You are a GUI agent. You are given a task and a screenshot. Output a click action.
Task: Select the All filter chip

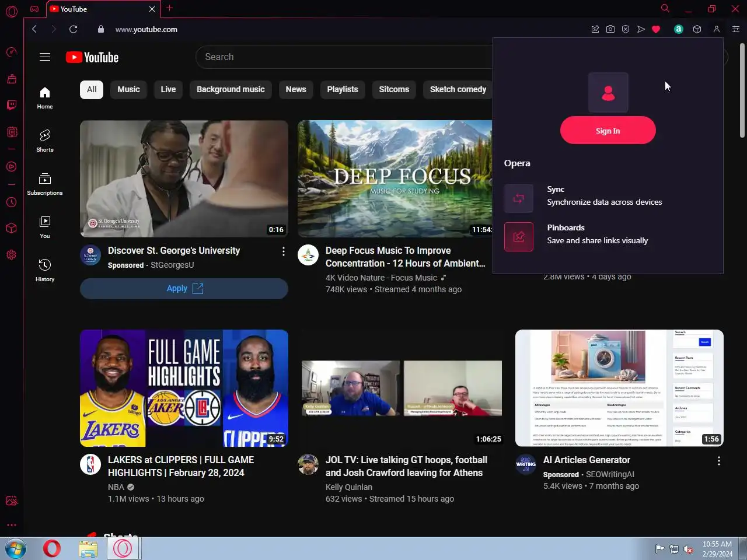click(x=92, y=89)
